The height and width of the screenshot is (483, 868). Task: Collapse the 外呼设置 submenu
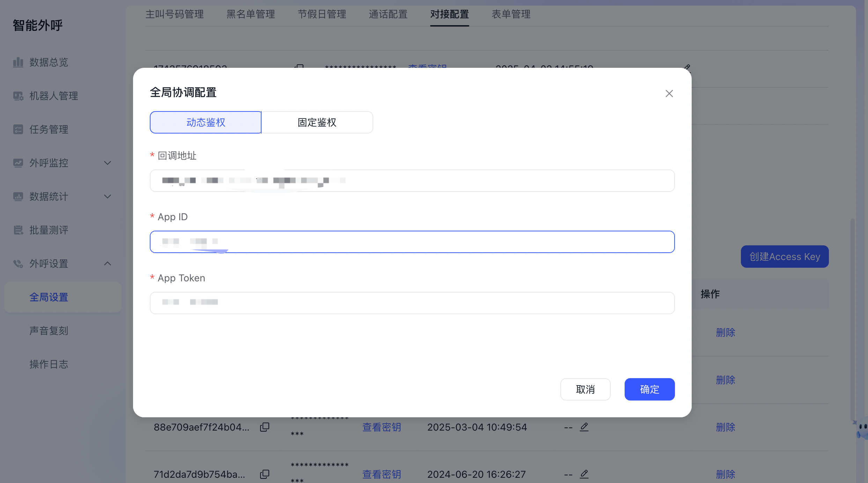pyautogui.click(x=108, y=264)
